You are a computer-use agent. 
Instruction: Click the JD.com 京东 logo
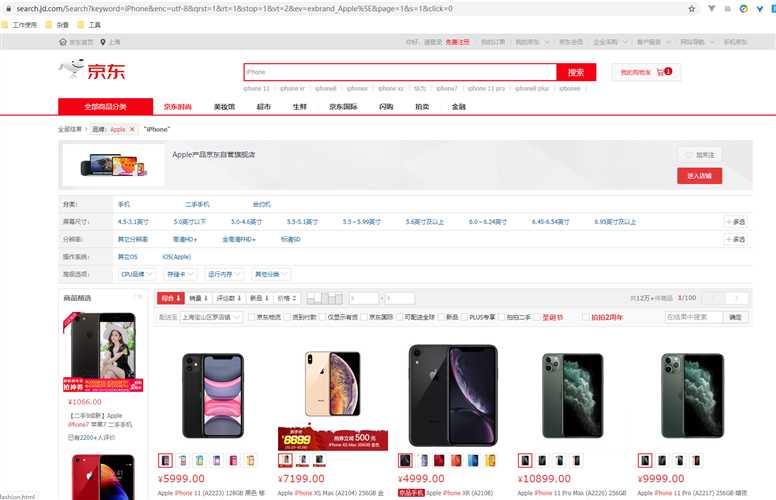click(92, 70)
